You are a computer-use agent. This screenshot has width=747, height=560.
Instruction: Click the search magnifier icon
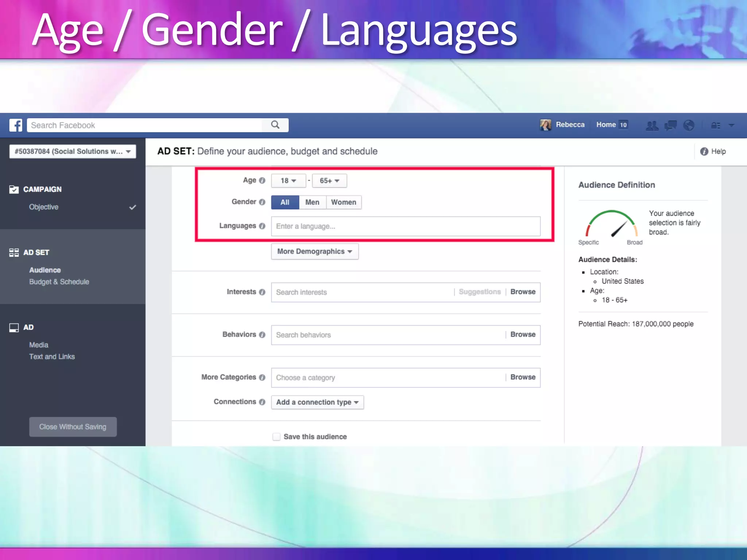coord(275,125)
